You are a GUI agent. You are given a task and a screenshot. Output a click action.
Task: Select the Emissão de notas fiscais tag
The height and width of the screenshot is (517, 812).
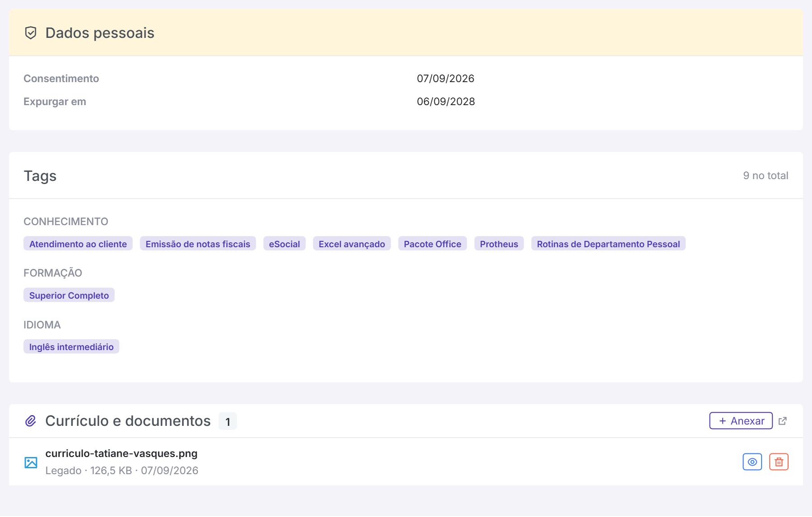pos(198,244)
